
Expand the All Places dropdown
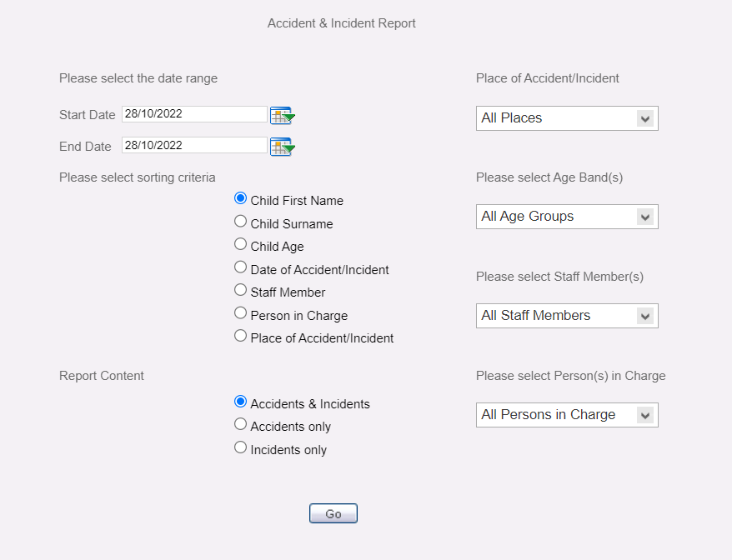(x=567, y=118)
